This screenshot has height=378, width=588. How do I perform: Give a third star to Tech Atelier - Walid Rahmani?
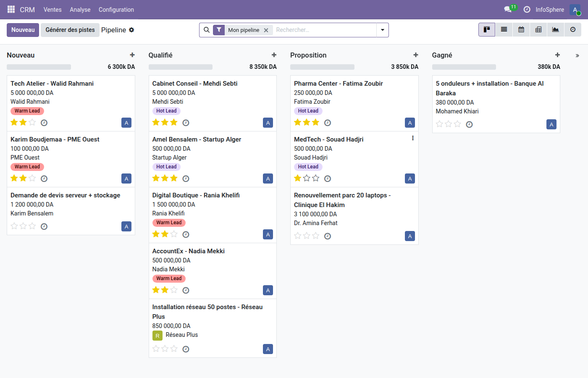(32, 122)
